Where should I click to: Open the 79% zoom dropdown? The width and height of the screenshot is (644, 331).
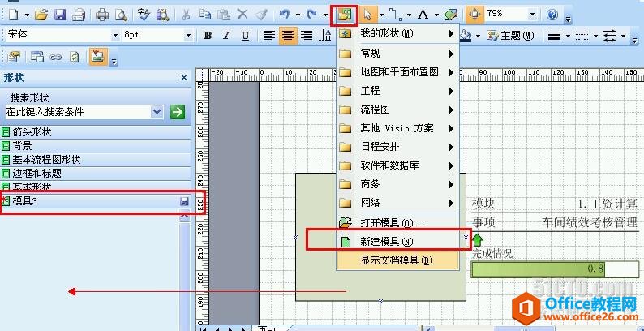(x=533, y=15)
